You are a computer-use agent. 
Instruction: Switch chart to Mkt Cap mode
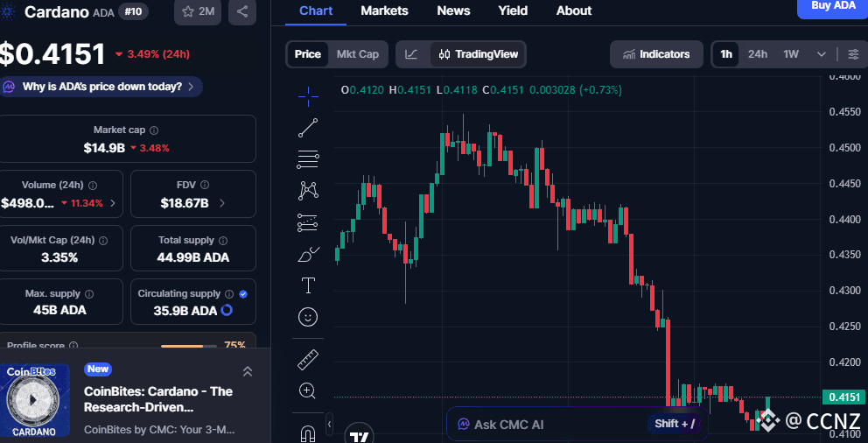pyautogui.click(x=358, y=54)
